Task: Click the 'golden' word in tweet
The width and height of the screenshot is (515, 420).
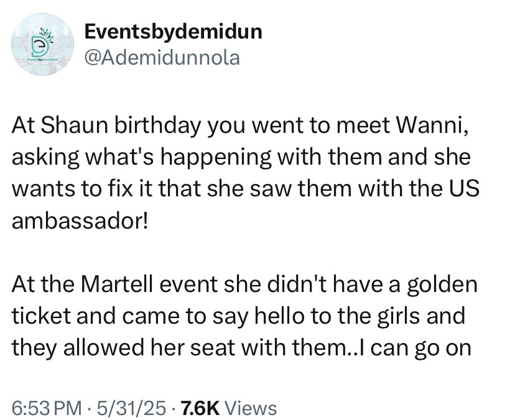Action: point(442,285)
